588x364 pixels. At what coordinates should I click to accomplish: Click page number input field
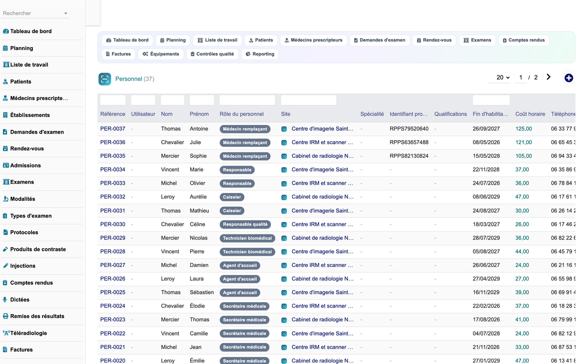520,77
